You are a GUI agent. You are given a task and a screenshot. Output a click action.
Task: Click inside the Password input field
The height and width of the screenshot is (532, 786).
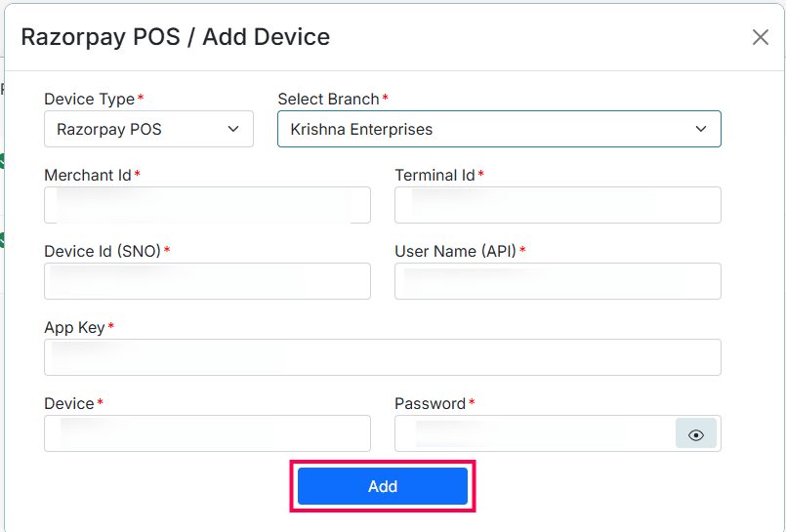pos(535,433)
